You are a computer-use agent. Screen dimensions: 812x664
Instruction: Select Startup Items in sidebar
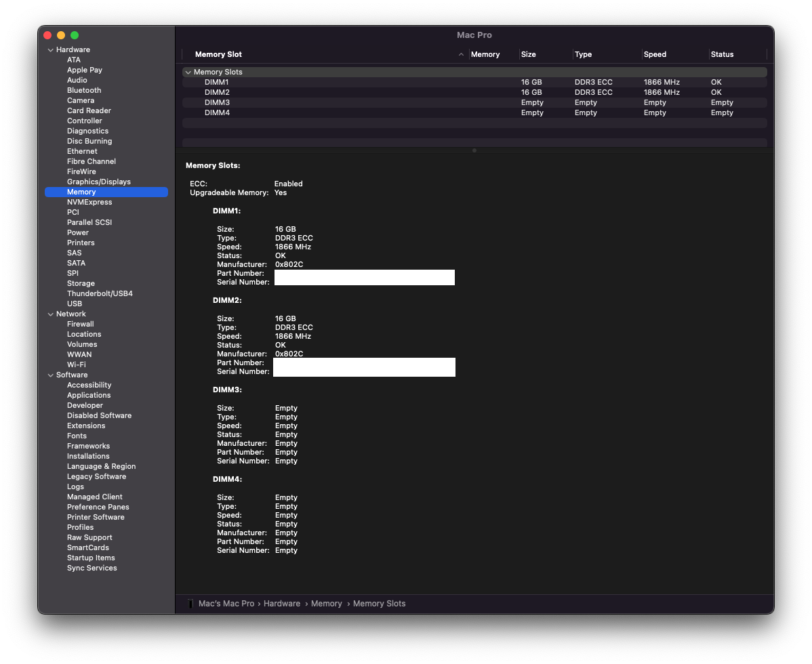(x=91, y=558)
